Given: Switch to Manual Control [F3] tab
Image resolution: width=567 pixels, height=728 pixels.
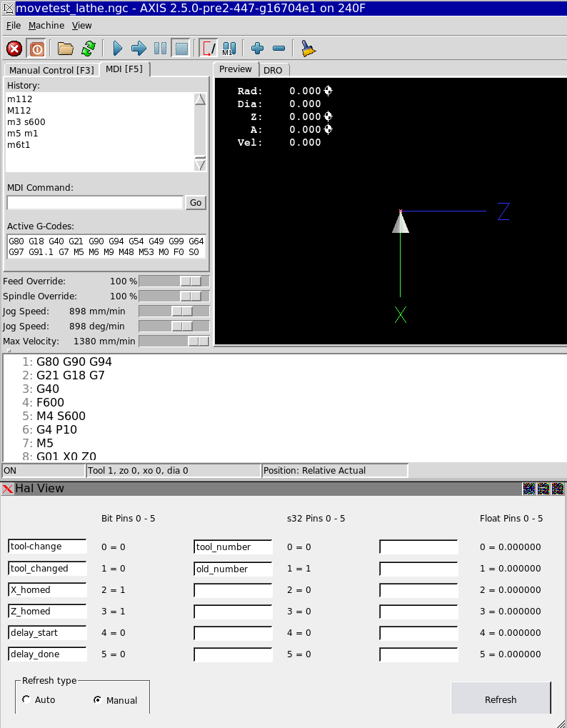Looking at the screenshot, I should click(51, 70).
